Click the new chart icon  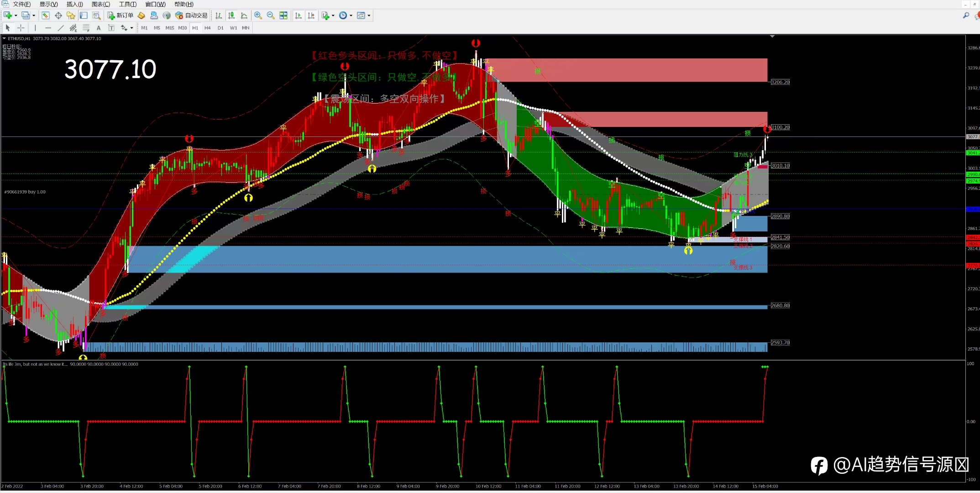coord(8,16)
